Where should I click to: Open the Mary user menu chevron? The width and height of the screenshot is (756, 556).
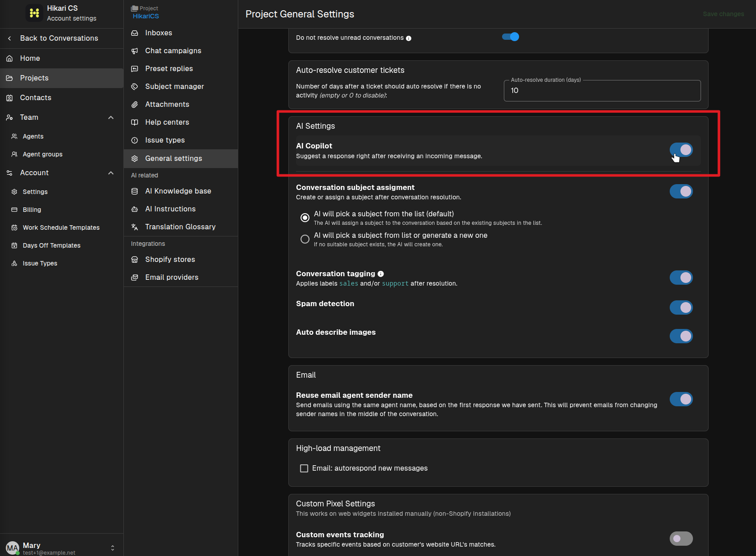pyautogui.click(x=113, y=548)
